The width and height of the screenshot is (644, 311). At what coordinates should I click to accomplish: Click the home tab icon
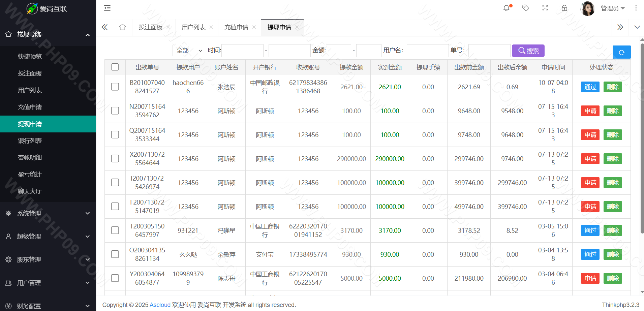(122, 27)
